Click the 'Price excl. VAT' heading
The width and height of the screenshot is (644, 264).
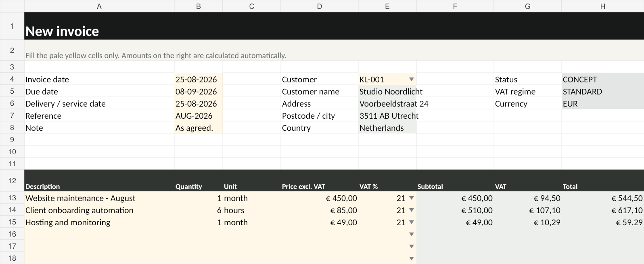303,186
